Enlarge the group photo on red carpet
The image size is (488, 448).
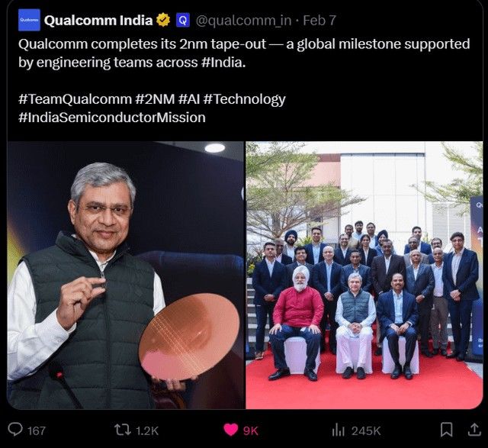point(364,275)
